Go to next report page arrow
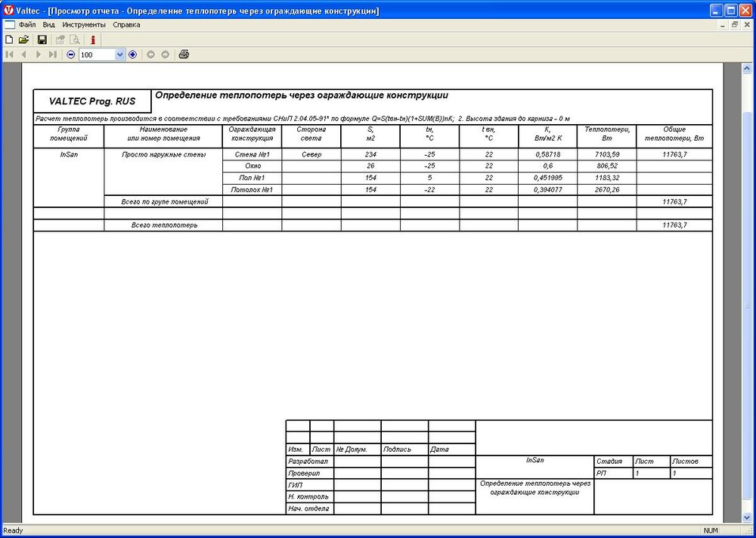The height and width of the screenshot is (538, 756). (39, 54)
